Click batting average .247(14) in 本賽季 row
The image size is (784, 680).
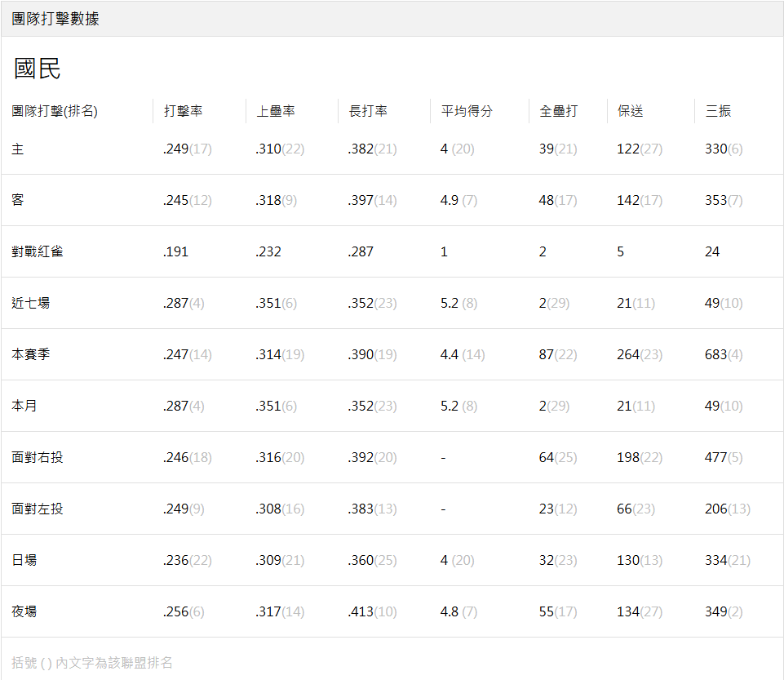(188, 355)
